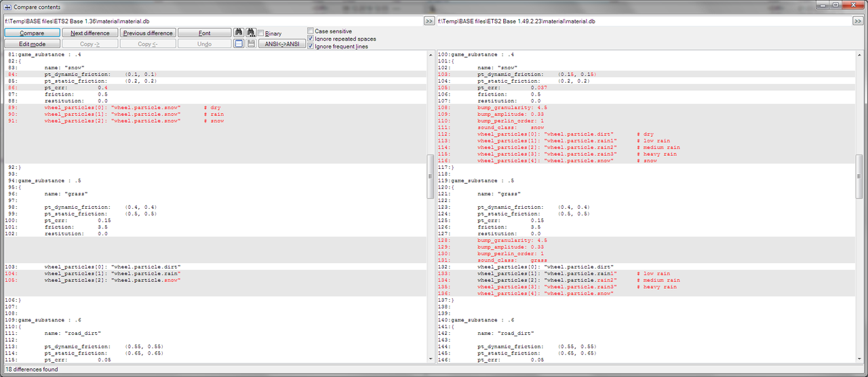
Task: Click right line 115 wheel.particle.rain3 # heavy rain
Action: (647, 154)
